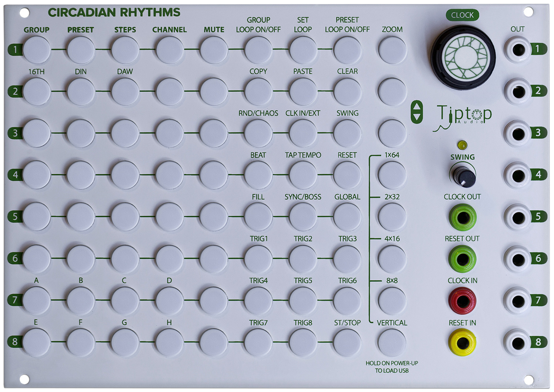Image resolution: width=554 pixels, height=392 pixels.
Task: Click the green CLOCK OUT jack
Action: pyautogui.click(x=462, y=217)
